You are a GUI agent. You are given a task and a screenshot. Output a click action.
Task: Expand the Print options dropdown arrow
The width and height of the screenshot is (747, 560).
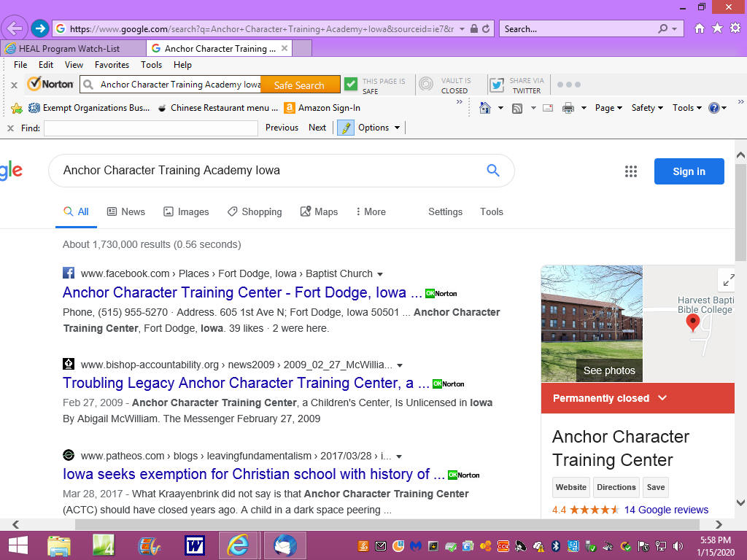[584, 108]
